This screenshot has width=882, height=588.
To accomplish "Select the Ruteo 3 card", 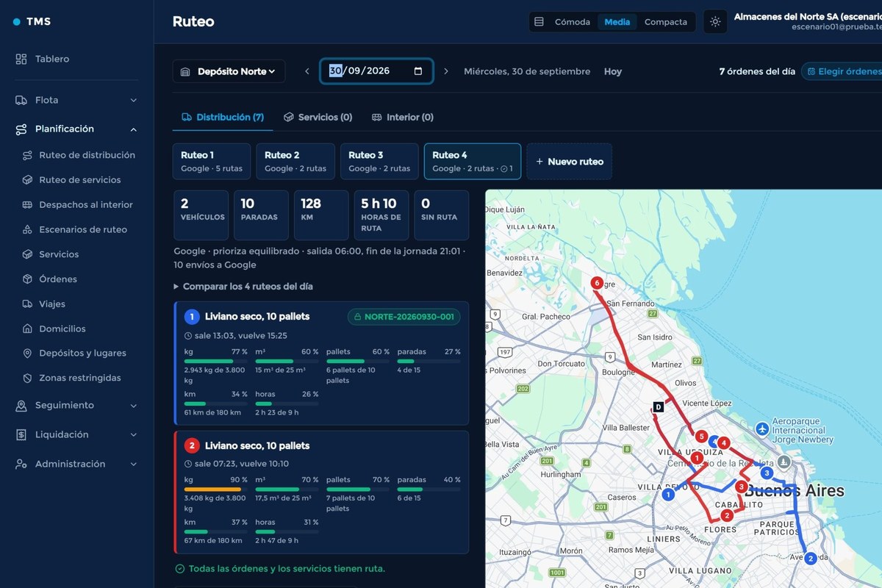I will pos(379,162).
